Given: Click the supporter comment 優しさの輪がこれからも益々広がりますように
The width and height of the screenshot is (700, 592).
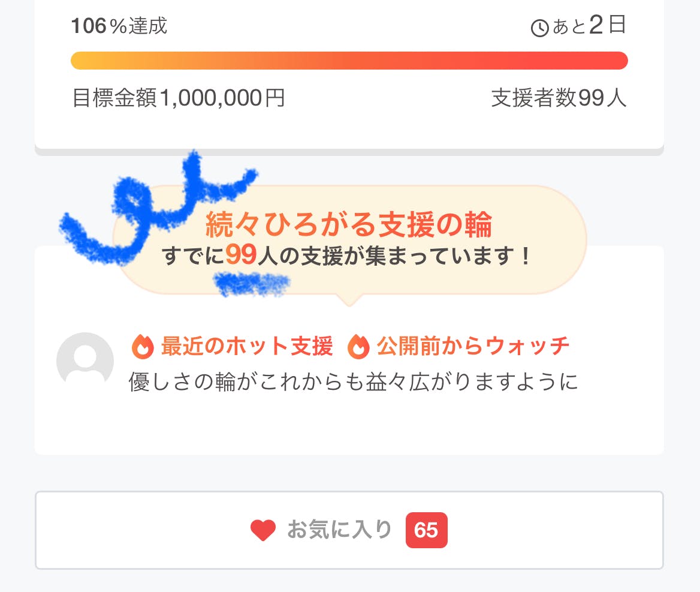Looking at the screenshot, I should click(x=352, y=382).
